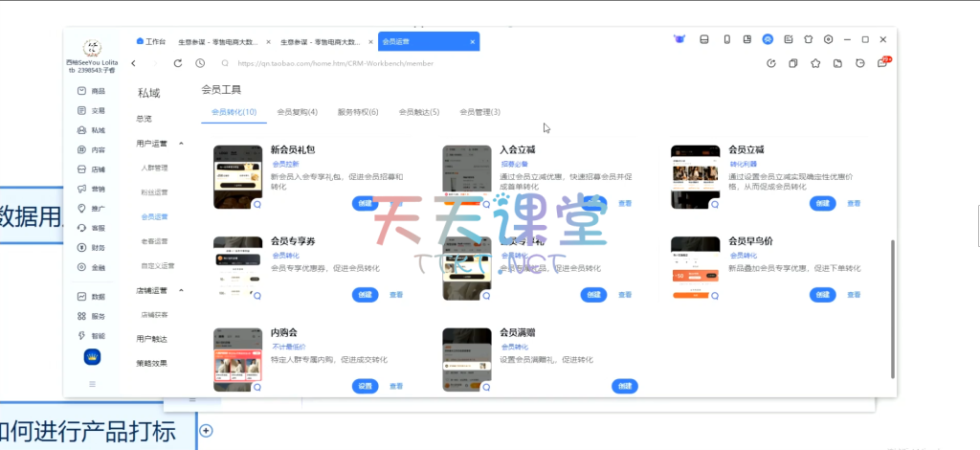The height and width of the screenshot is (450, 980).
Task: Click 创建 button for 新会员礼包
Action: 365,203
